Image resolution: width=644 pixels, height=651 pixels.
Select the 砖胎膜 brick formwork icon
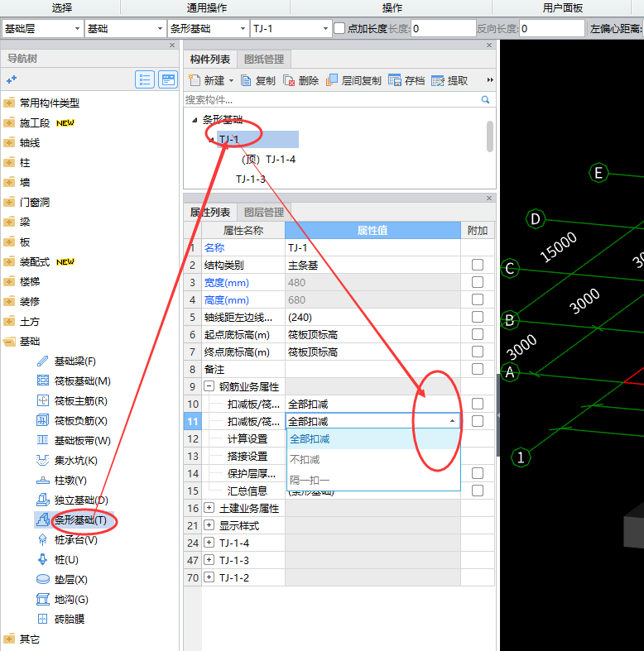click(x=42, y=619)
